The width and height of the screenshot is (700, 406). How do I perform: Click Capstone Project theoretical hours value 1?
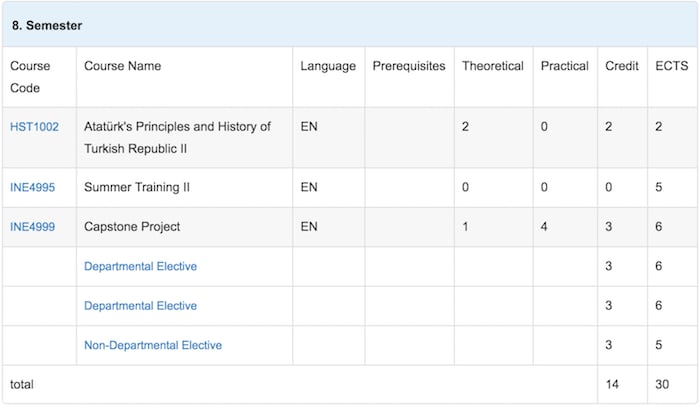465,226
